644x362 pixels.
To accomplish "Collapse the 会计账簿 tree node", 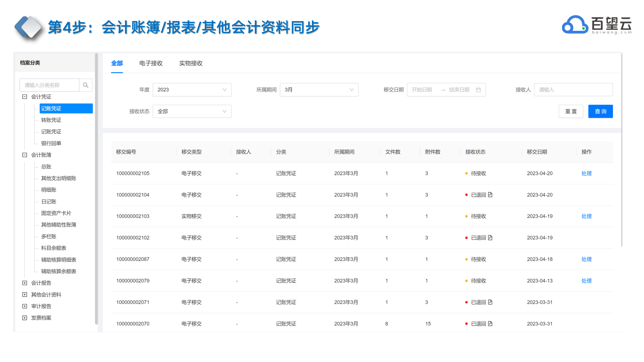I will pos(25,155).
